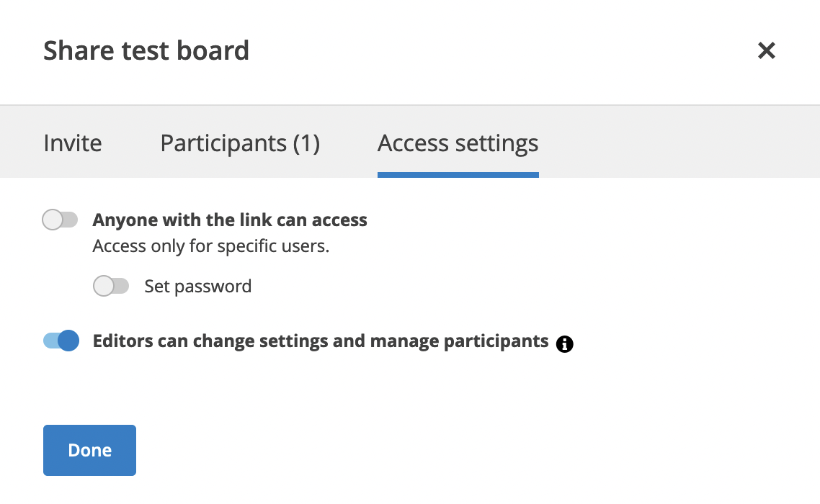Disable the Editors can change settings switch

coord(61,341)
